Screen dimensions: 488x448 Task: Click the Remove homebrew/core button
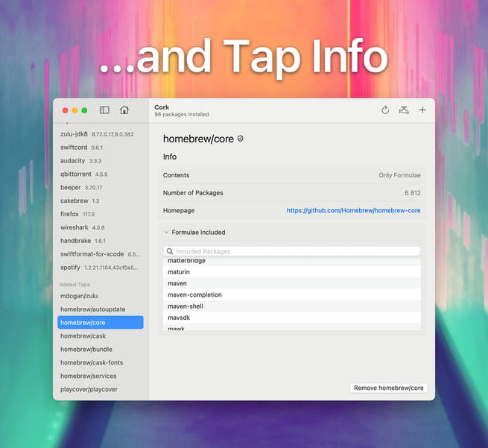388,388
